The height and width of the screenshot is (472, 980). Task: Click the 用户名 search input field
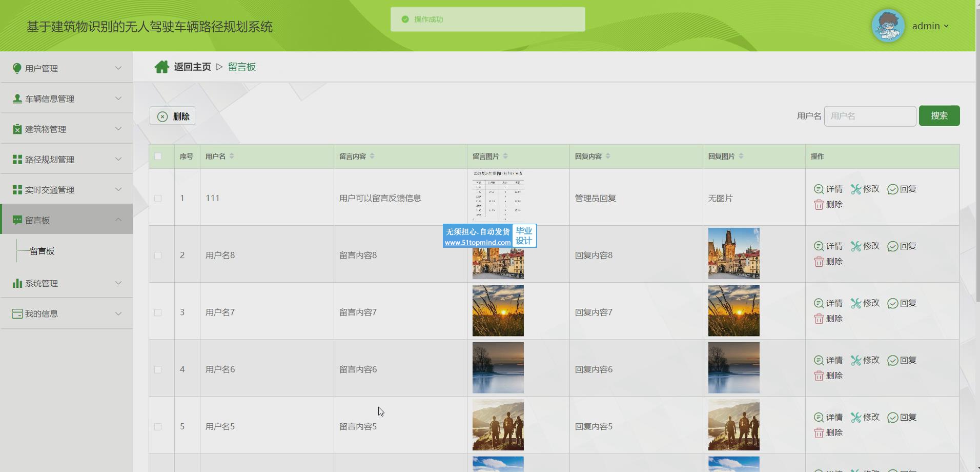pos(870,116)
